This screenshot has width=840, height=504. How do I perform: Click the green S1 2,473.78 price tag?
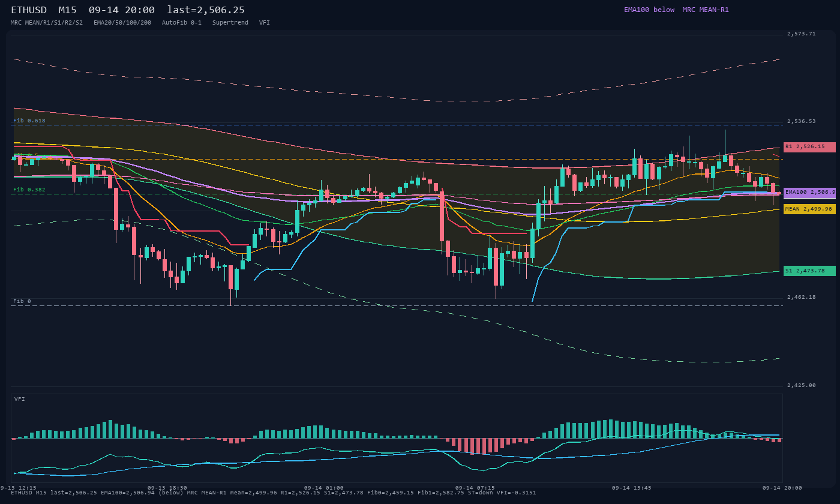pyautogui.click(x=809, y=271)
